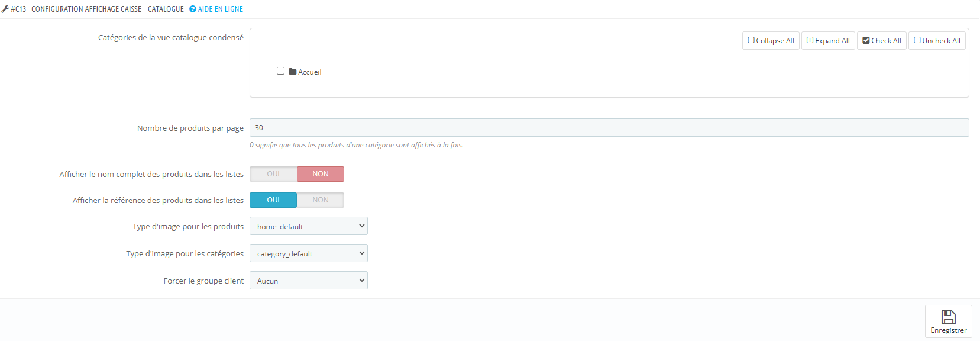
Task: Click the wrench icon in panel heading
Action: coord(5,9)
